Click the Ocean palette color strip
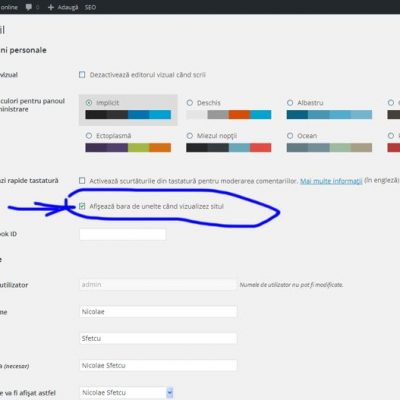This screenshot has height=400, width=400. click(329, 147)
